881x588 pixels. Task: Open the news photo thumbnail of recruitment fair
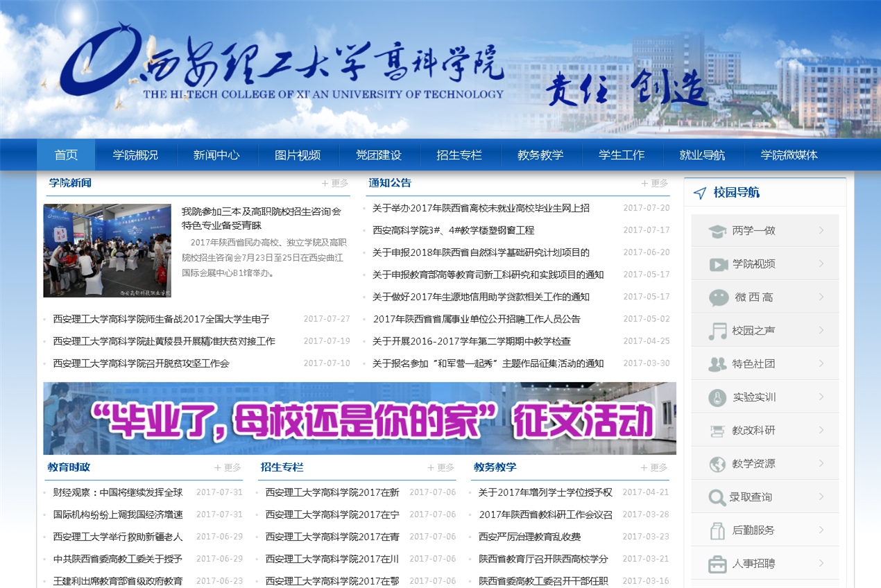click(107, 250)
